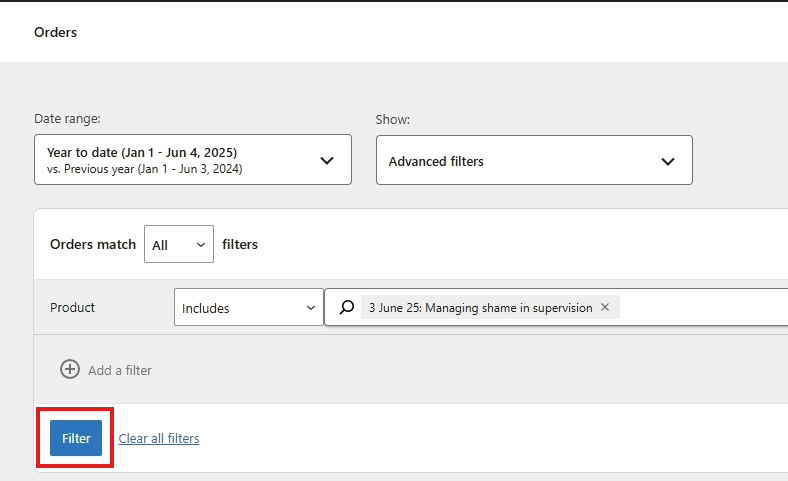Click the search magnifier icon in product field

coord(347,307)
